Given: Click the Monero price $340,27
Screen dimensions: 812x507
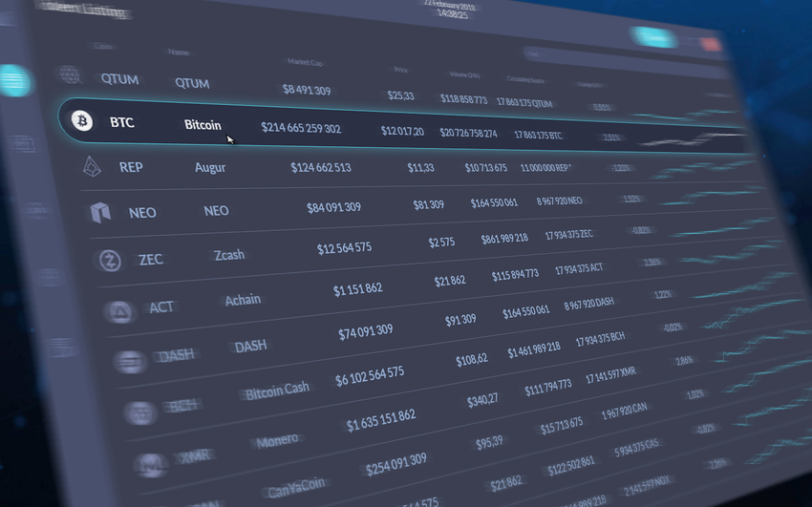Looking at the screenshot, I should pyautogui.click(x=482, y=400).
